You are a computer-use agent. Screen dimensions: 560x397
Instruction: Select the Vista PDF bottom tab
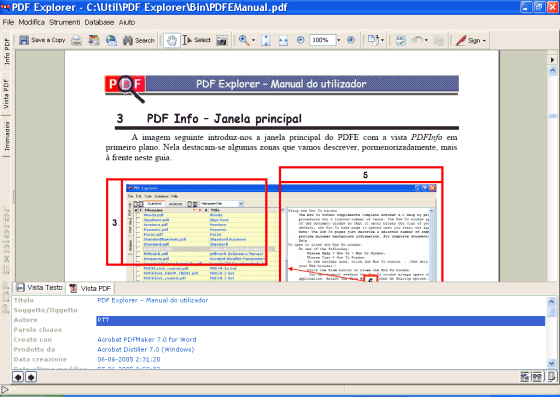[90, 288]
